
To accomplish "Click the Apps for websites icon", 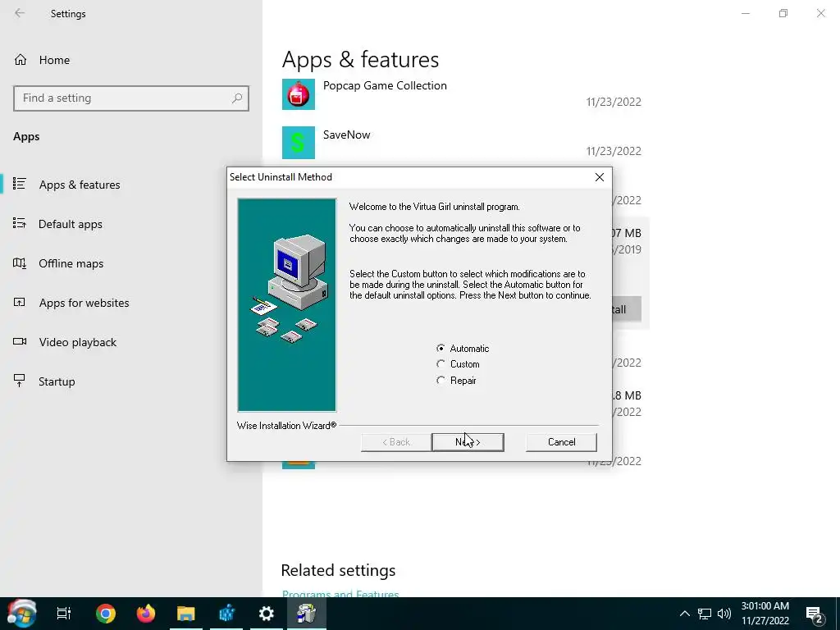I will click(20, 302).
